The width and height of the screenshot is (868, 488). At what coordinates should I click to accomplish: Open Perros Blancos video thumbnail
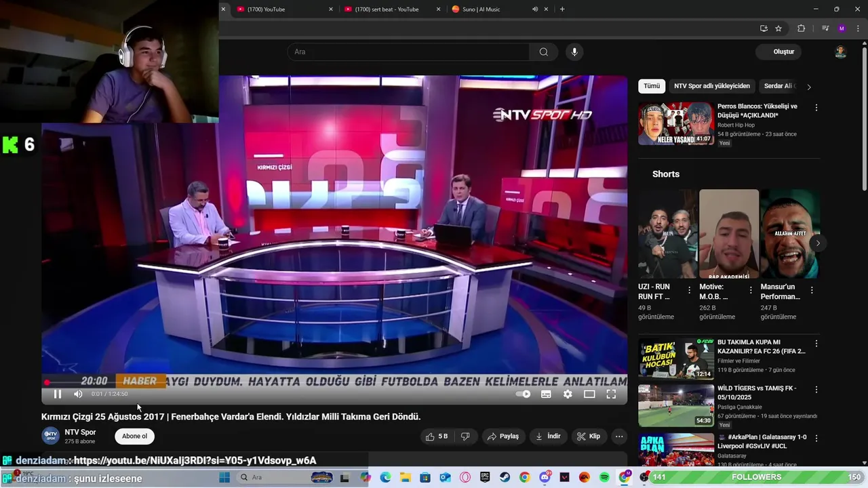tap(675, 123)
